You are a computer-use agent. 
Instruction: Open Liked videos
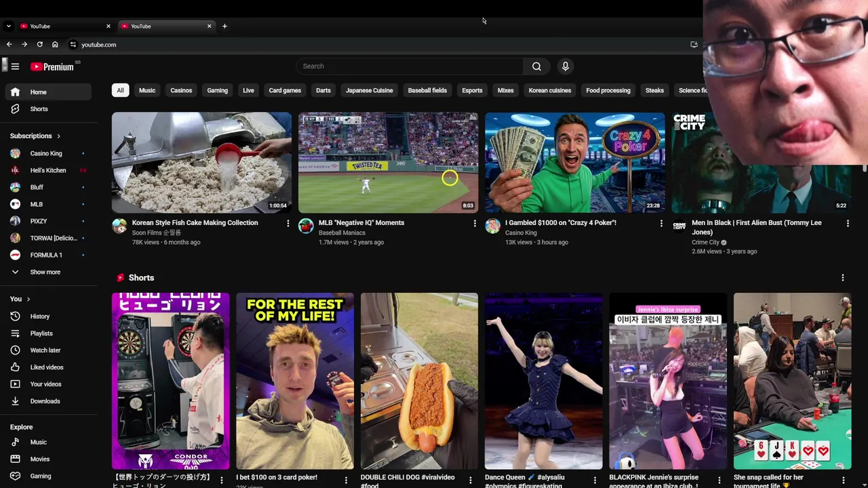tap(47, 367)
